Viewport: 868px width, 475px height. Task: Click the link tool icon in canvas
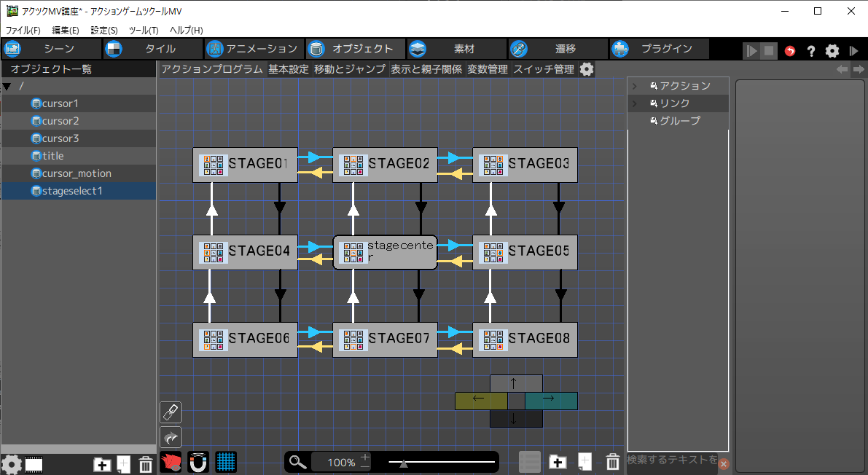[171, 412]
